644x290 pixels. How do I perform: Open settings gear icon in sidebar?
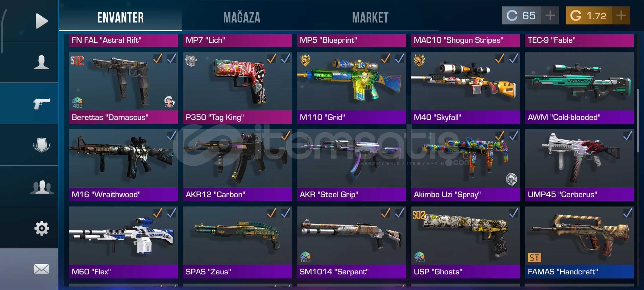(42, 229)
